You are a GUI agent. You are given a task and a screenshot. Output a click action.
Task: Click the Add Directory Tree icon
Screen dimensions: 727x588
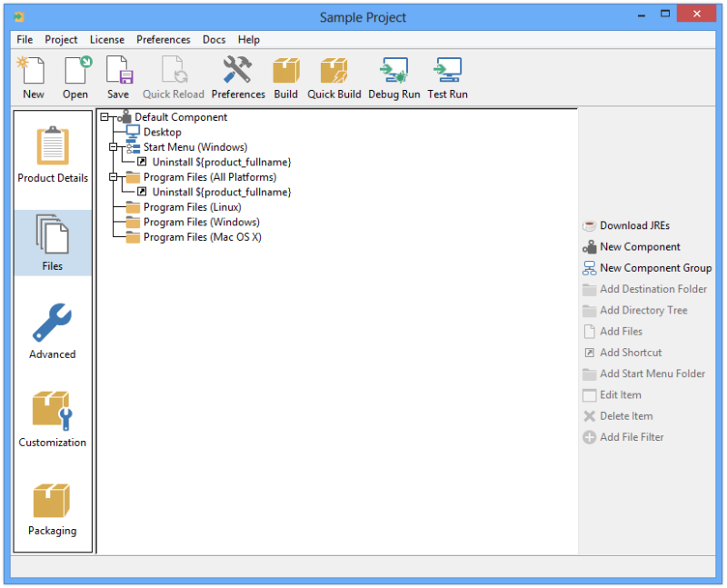tap(589, 310)
